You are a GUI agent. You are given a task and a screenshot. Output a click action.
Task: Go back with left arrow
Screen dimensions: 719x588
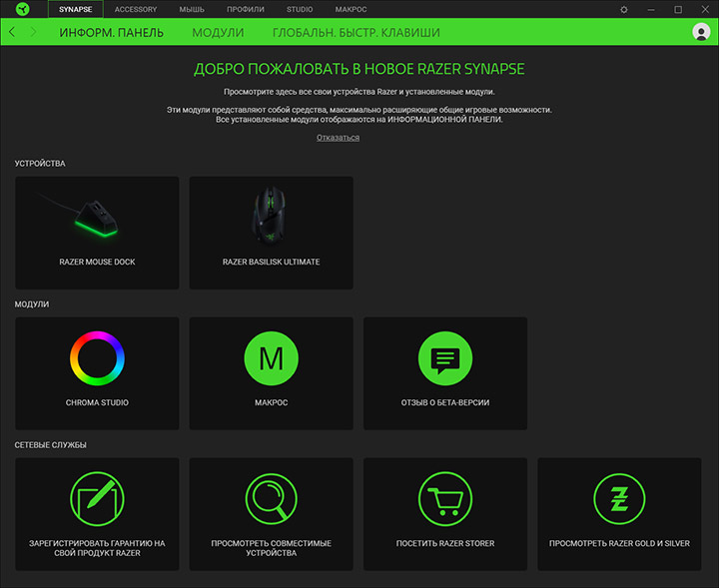point(12,32)
